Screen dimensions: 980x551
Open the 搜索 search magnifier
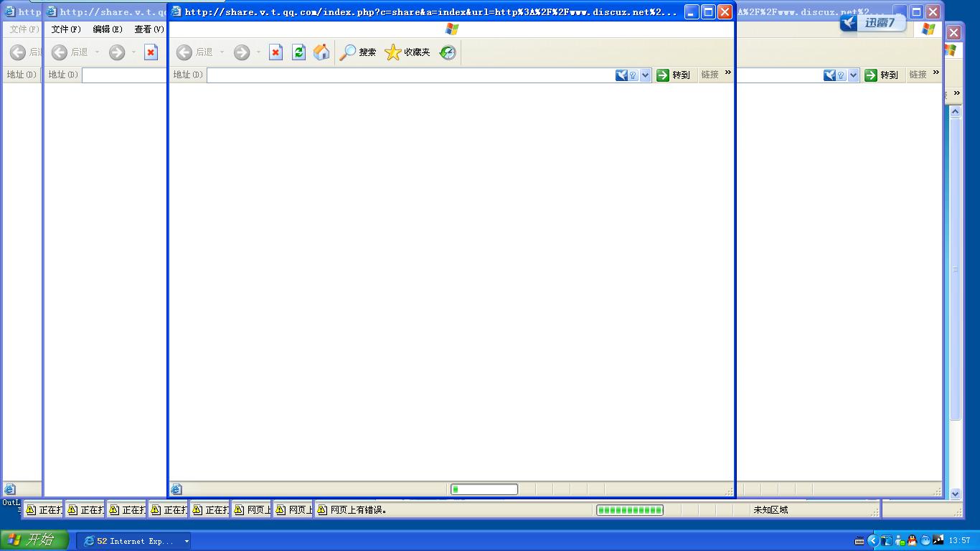click(x=347, y=52)
